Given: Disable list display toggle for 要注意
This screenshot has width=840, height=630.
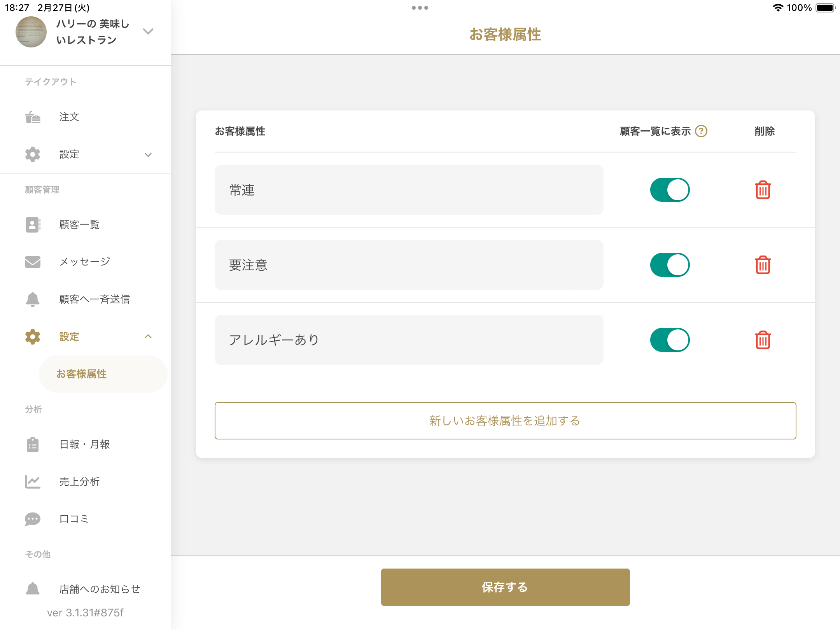Looking at the screenshot, I should click(x=670, y=265).
